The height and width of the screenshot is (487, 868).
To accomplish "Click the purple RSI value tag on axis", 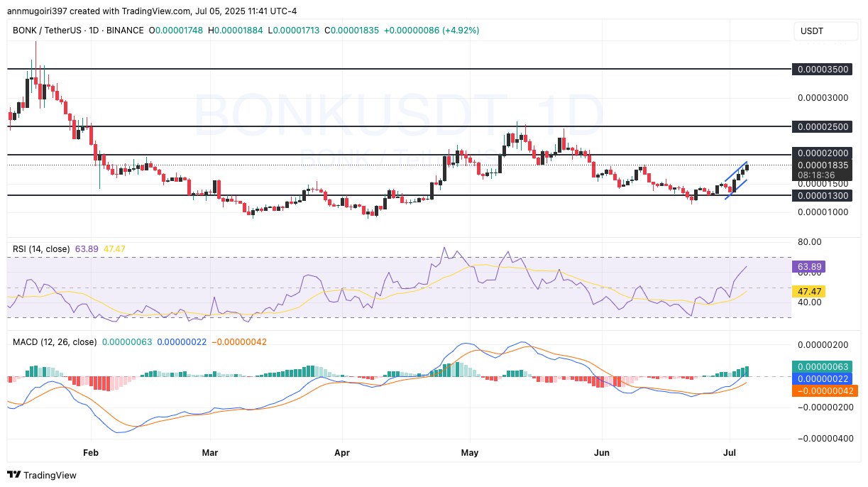I will [810, 267].
